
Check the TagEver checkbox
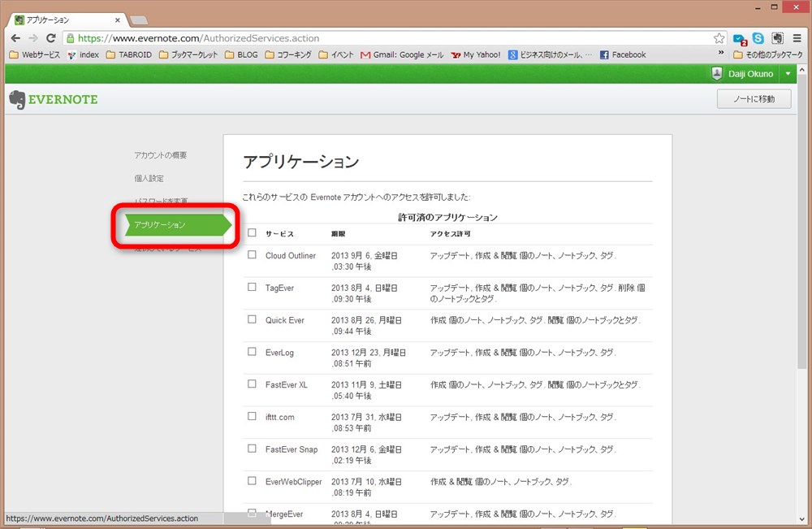click(x=252, y=287)
